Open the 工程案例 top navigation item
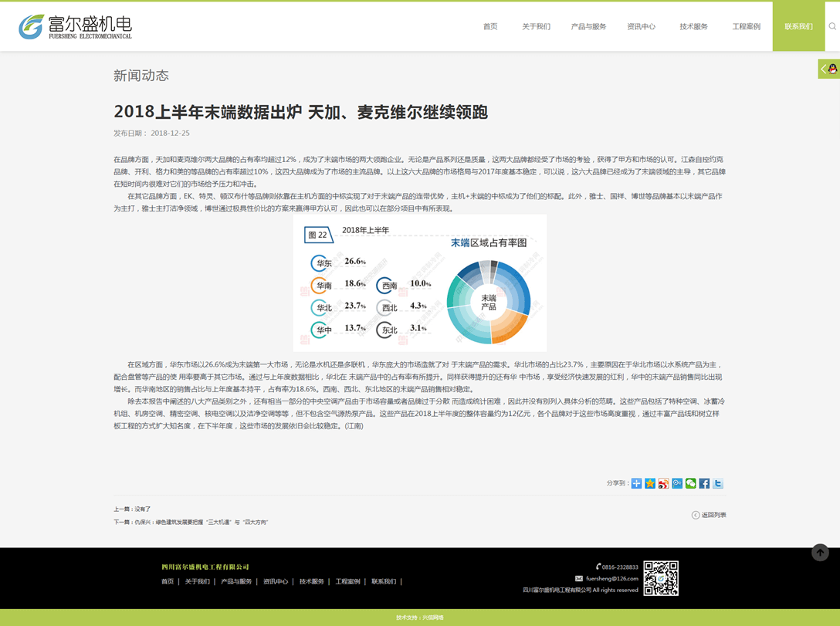This screenshot has height=626, width=840. pyautogui.click(x=747, y=26)
